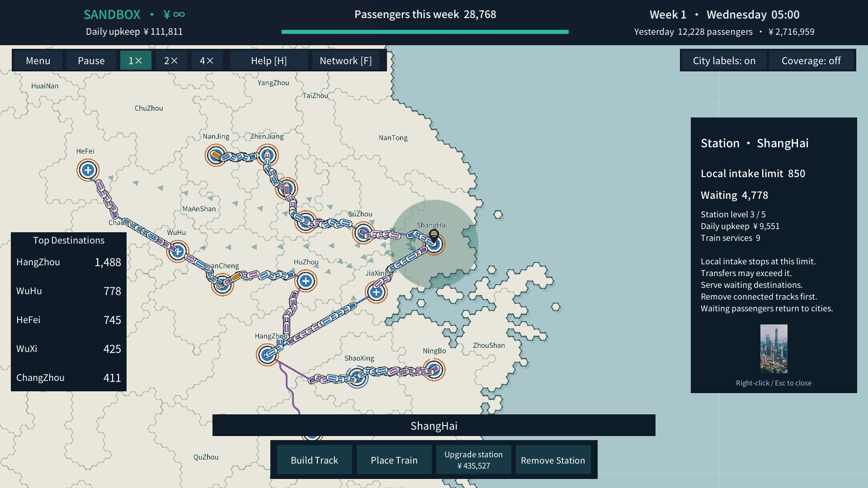Click the HangZhou station circle
Screen dimensions: 868x488
267,355
